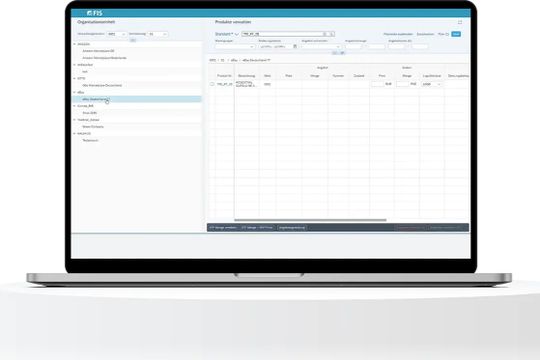The image size is (540, 360).
Task: Open the Verkaufsorganisation dropdown showing 0001
Action: [x=116, y=34]
